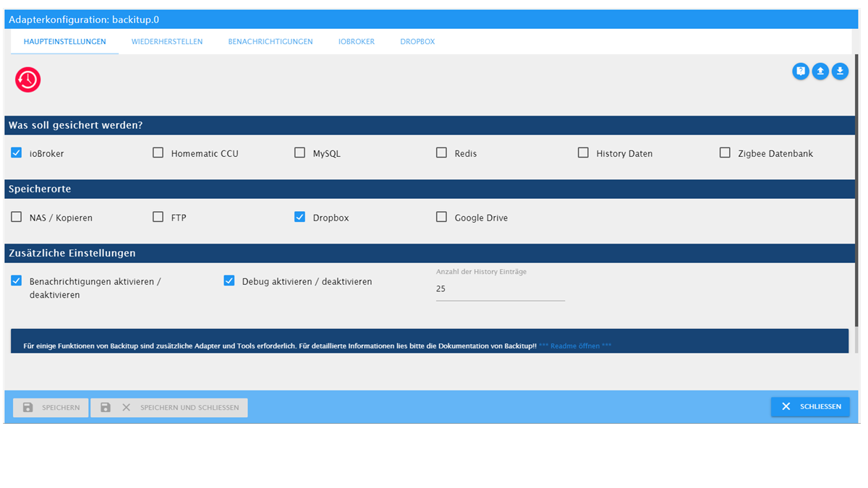This screenshot has width=868, height=488.
Task: Tick the MySQL checkbox
Action: point(299,153)
